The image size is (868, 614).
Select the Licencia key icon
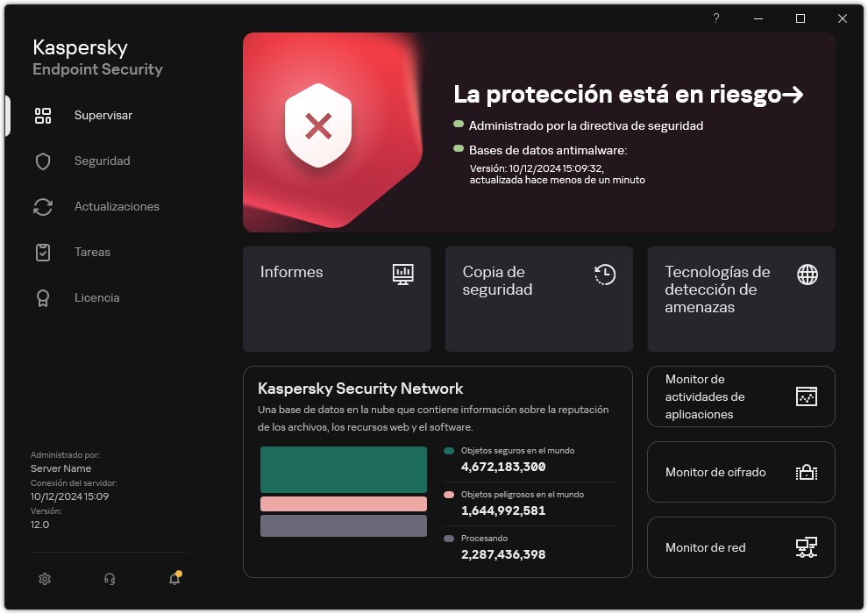[x=42, y=297]
